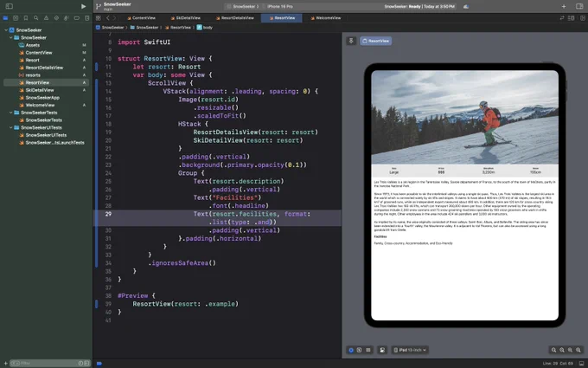The width and height of the screenshot is (588, 368).
Task: Click the add file plus in navigator footer
Action: 5,363
